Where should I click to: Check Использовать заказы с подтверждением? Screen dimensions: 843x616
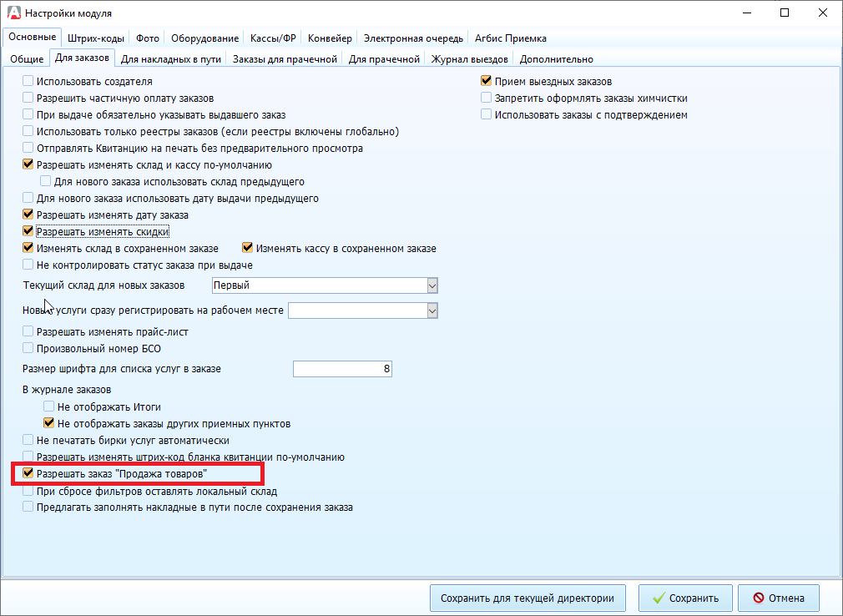[486, 114]
